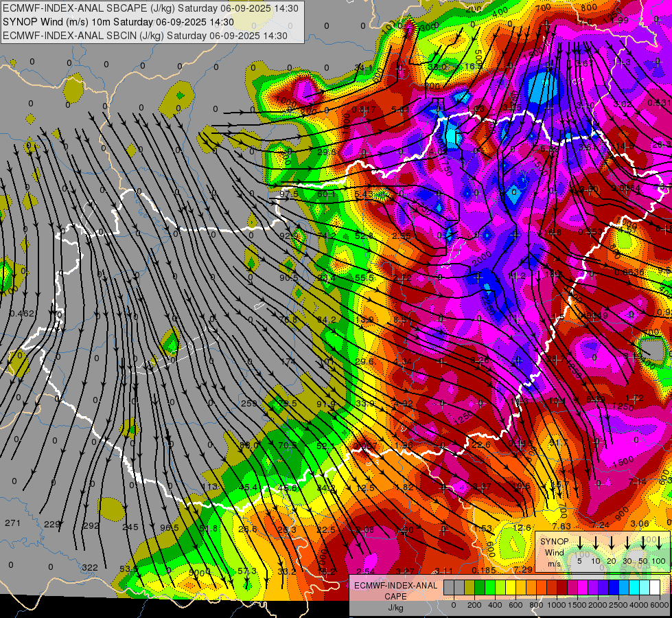Pick the dark red swatch after 1000
Viewport: 672px width, 618px height.
coord(562,587)
